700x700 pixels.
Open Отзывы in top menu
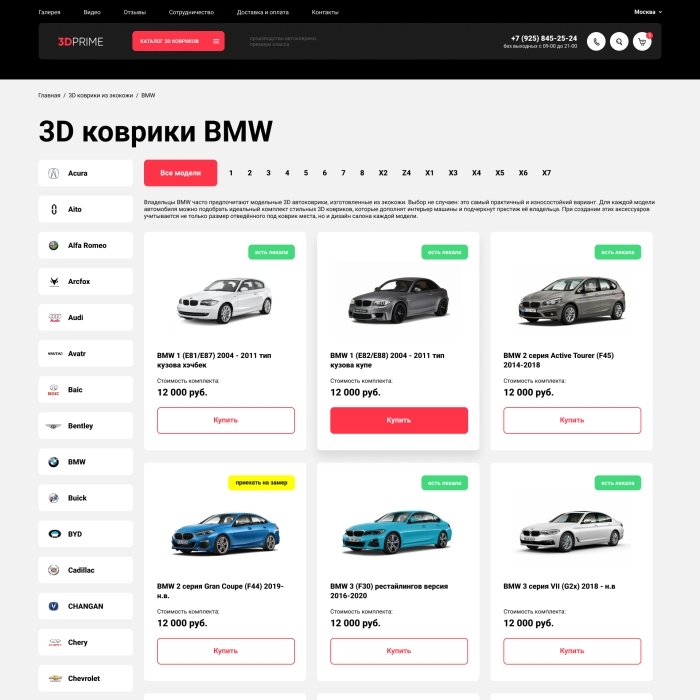[135, 12]
